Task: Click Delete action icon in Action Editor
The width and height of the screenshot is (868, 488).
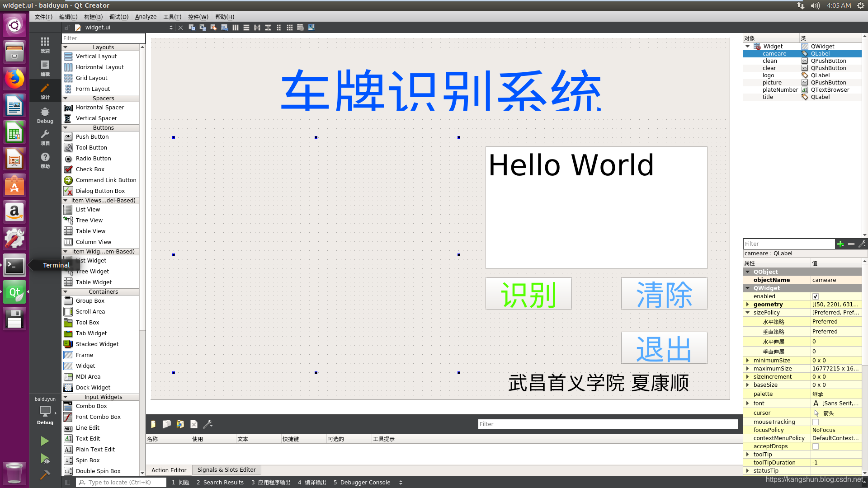Action: [x=194, y=424]
